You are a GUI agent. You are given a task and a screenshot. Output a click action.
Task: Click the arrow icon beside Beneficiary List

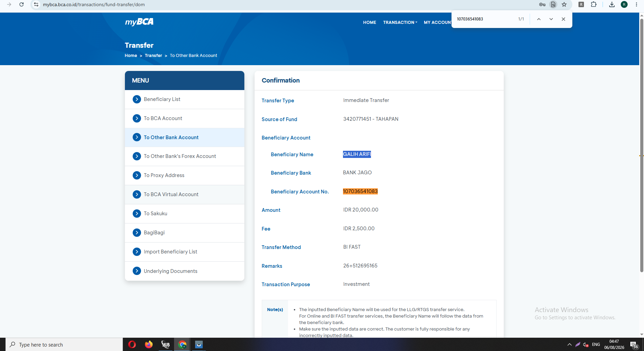137,99
